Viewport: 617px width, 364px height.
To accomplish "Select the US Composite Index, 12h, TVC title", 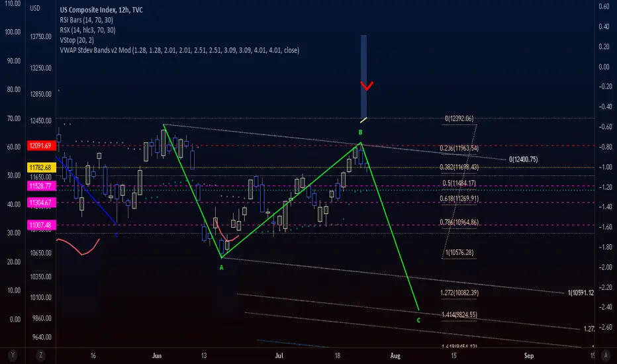I will [101, 10].
